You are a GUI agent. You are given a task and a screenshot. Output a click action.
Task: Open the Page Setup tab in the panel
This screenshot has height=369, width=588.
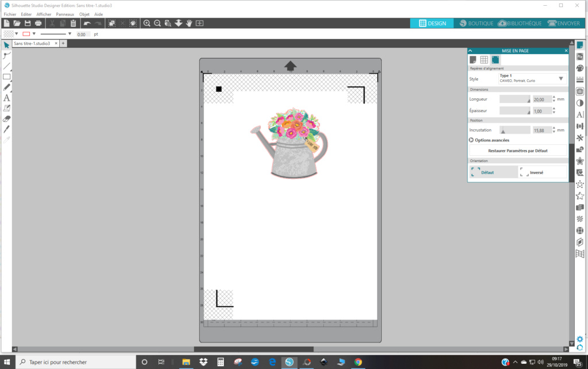pos(473,60)
